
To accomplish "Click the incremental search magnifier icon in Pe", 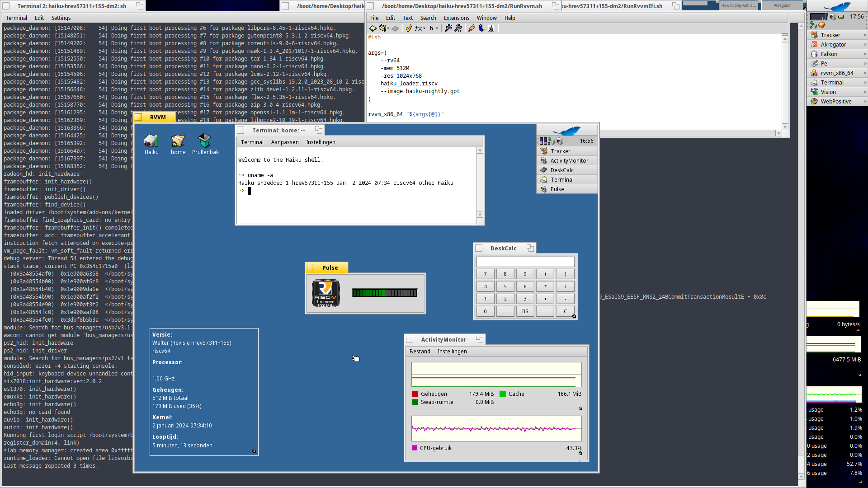I will pos(458,28).
